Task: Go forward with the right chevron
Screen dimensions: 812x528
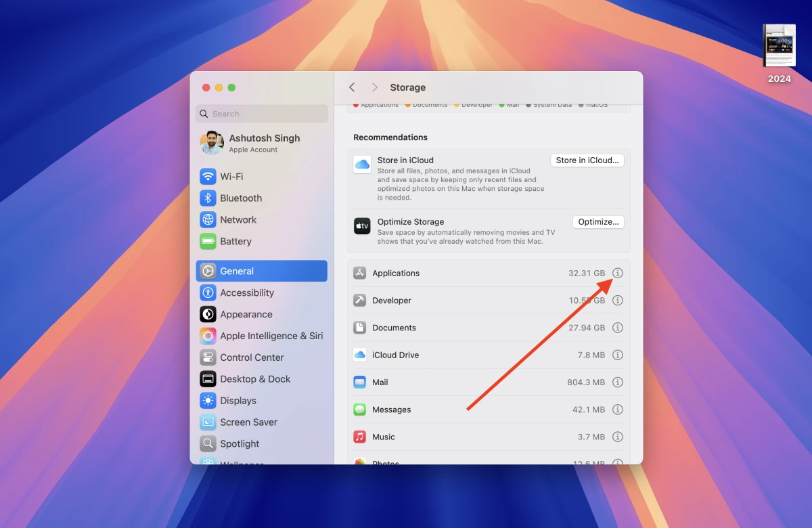Action: point(374,87)
